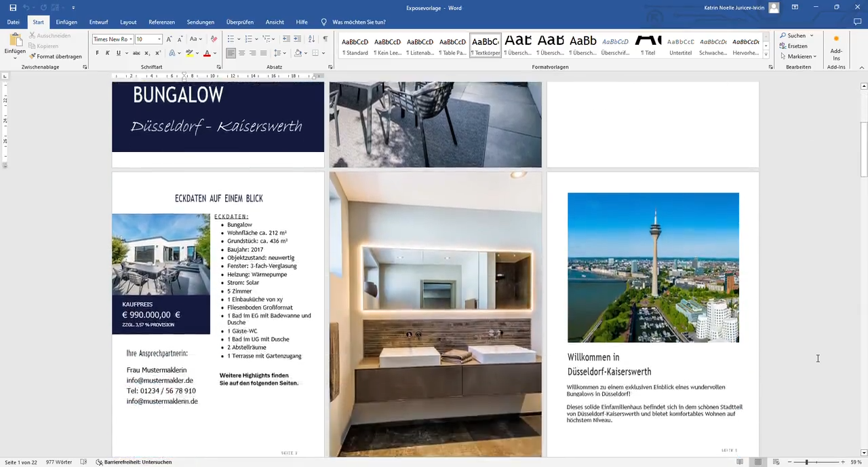The image size is (868, 467).
Task: Open the font size dropdown
Action: [x=159, y=39]
